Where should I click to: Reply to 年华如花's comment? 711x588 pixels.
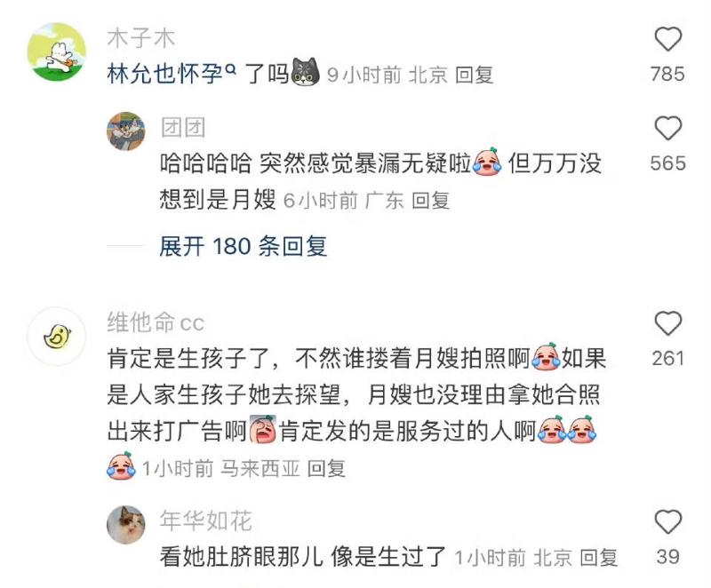coord(598,558)
